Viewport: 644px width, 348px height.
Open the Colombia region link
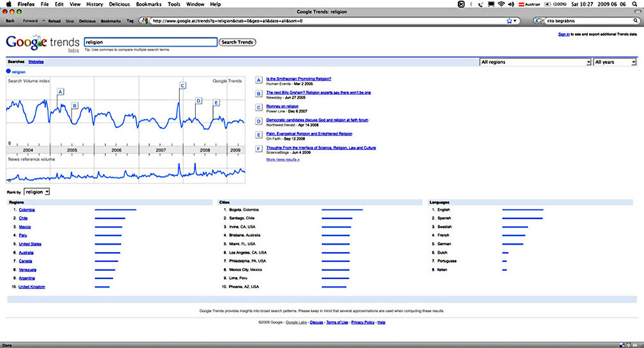27,210
